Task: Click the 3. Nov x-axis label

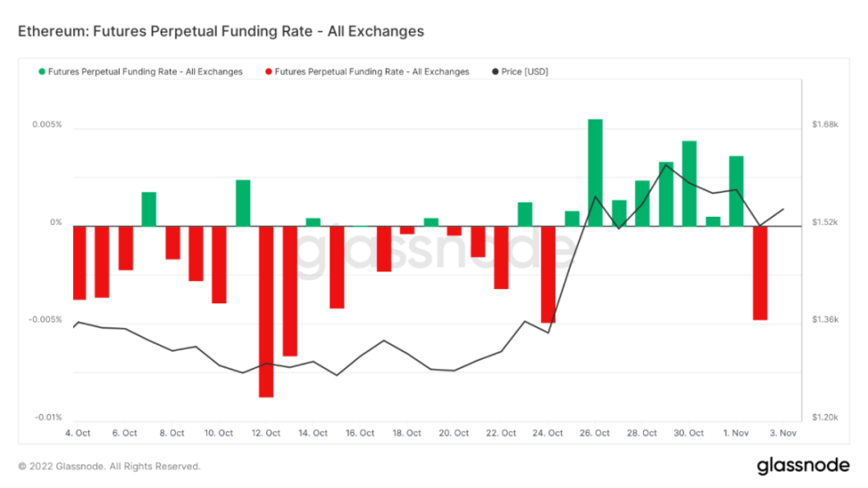Action: [x=783, y=434]
